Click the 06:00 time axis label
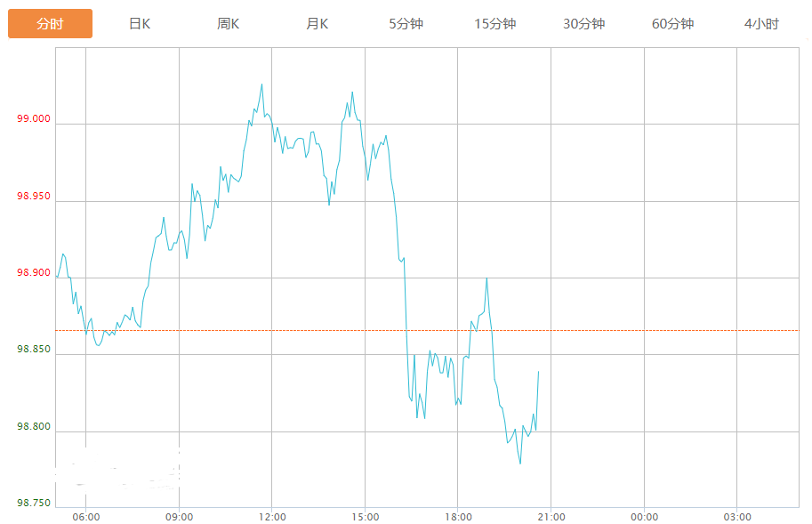 [x=86, y=517]
